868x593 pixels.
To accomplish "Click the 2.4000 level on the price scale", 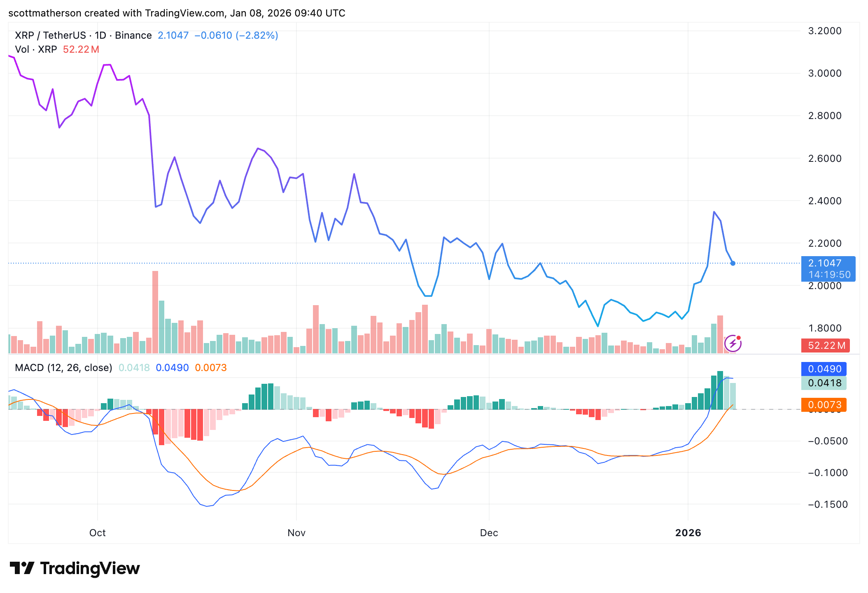I will point(824,201).
